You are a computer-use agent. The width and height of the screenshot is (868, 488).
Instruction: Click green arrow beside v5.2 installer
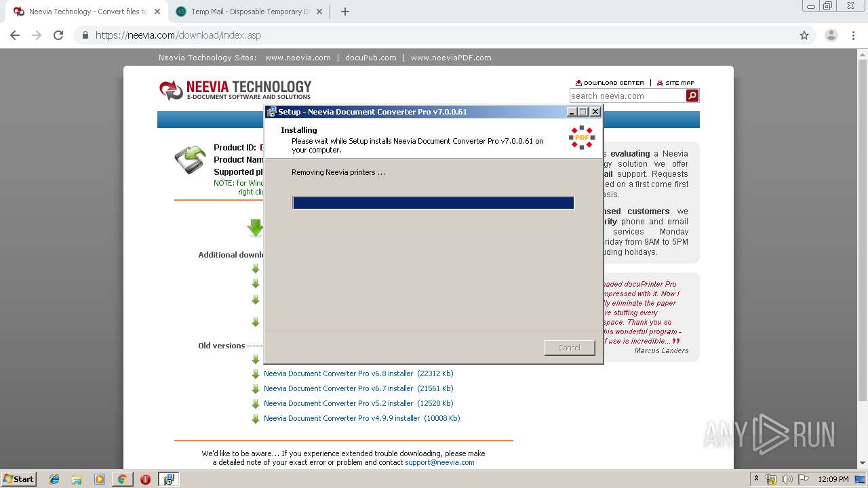(256, 404)
